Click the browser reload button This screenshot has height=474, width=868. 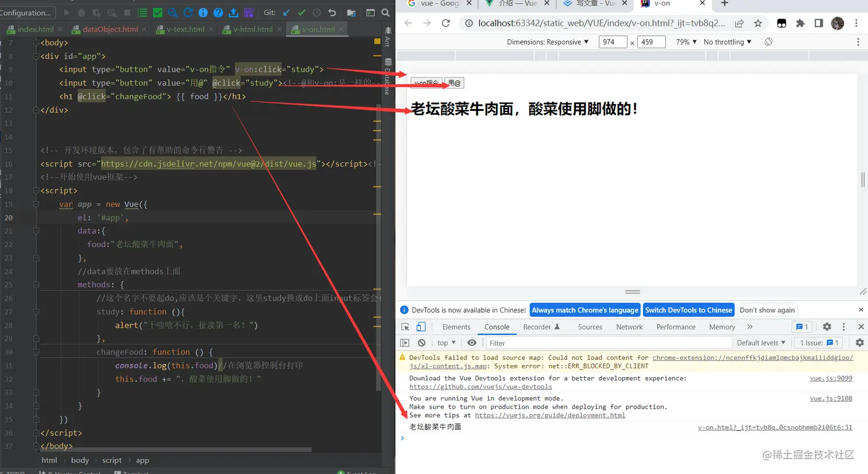coord(445,23)
